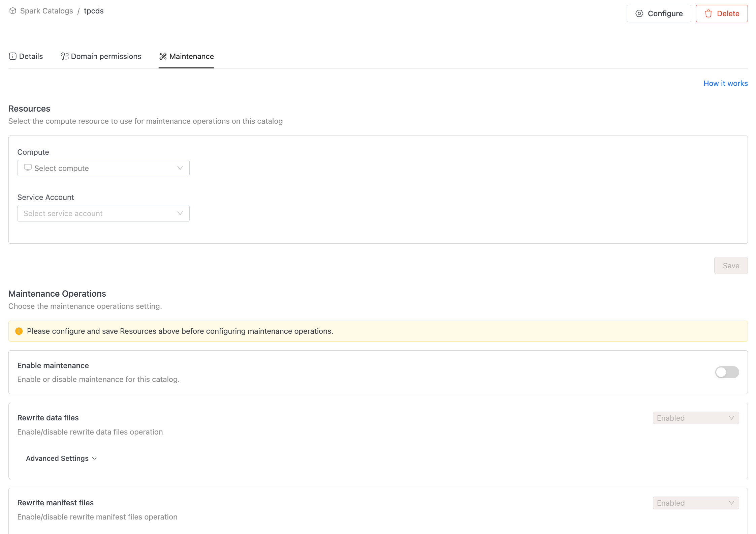
Task: Open Rewrite manifest files Enabled dropdown
Action: click(x=695, y=503)
